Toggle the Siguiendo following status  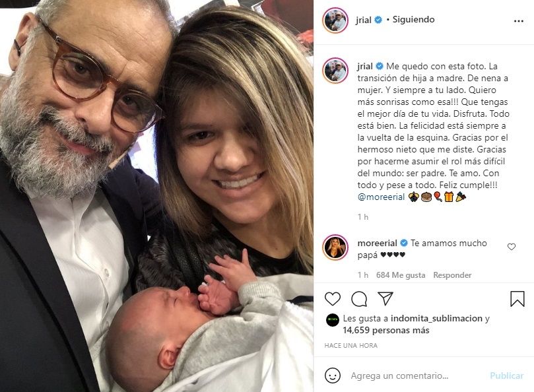(x=413, y=19)
